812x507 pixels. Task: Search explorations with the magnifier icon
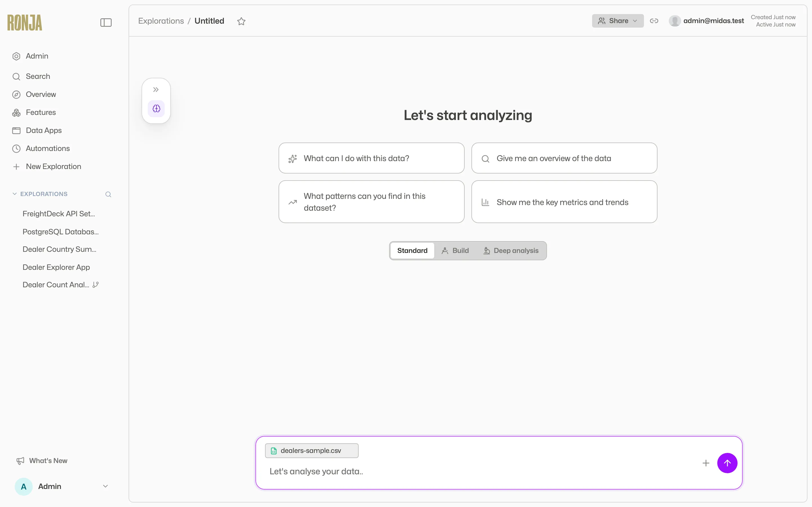108,194
